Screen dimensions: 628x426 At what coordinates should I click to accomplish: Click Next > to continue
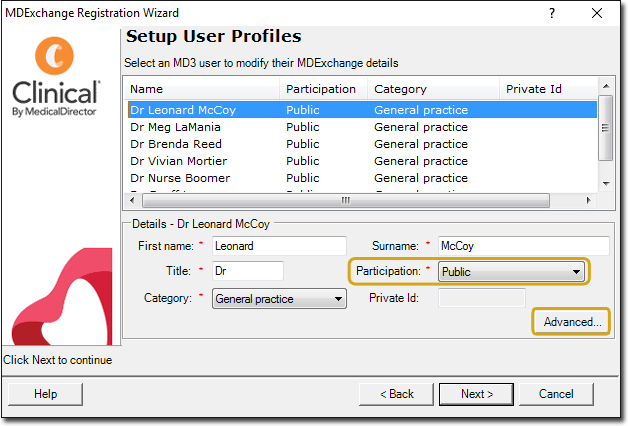coord(476,394)
